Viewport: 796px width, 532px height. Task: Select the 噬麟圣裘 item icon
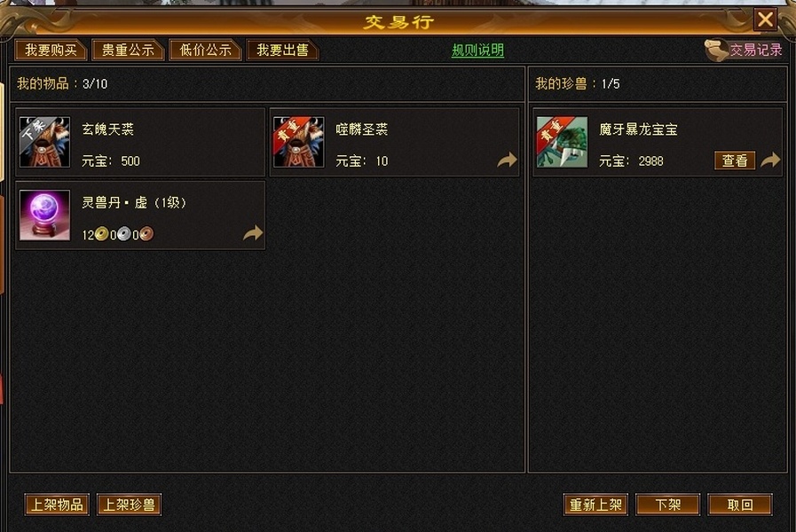(298, 142)
